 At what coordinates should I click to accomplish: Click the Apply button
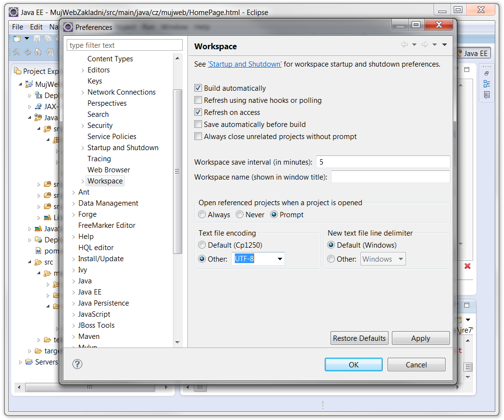coord(420,338)
